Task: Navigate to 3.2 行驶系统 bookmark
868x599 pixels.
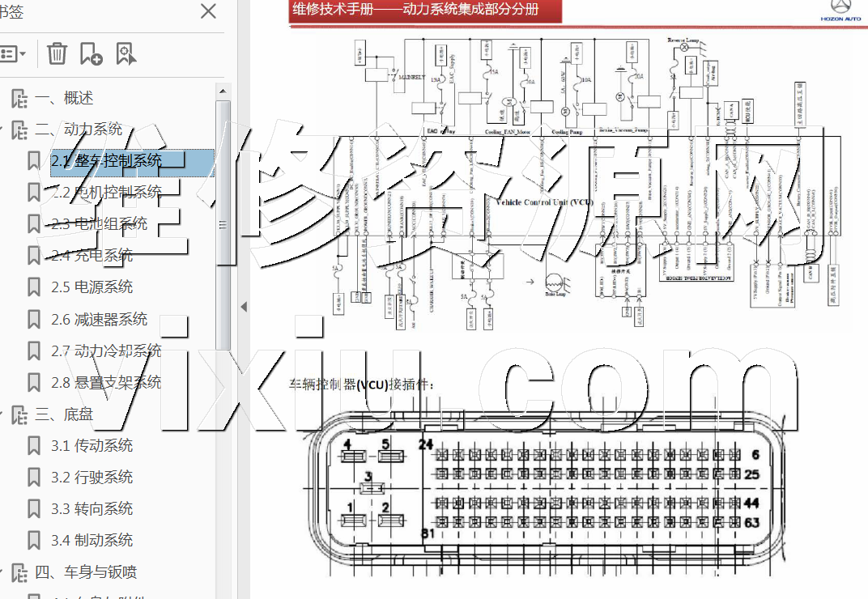Action: (91, 478)
